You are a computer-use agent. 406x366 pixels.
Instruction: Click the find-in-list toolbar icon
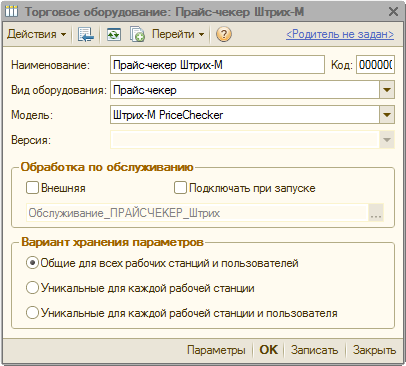[86, 34]
